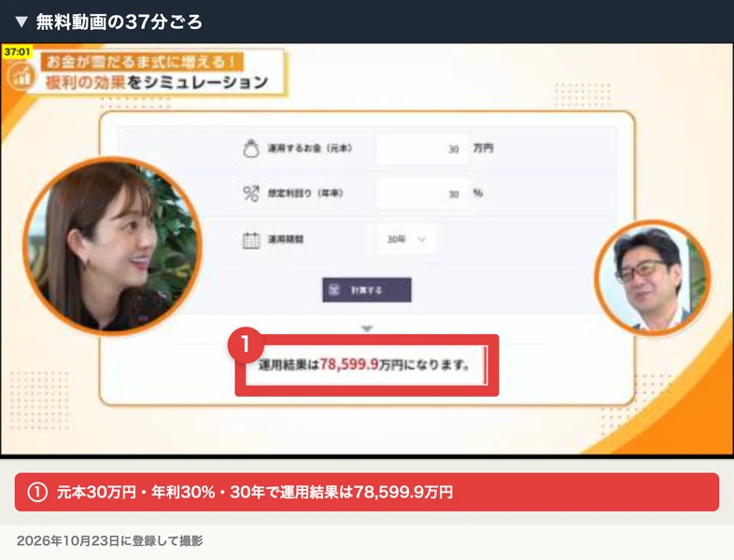
Task: Click the calculator icon on 計算する button
Action: pos(333,290)
